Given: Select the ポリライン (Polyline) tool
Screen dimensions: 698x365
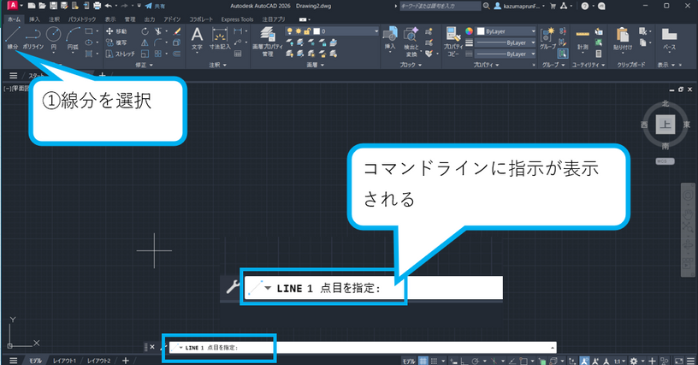Looking at the screenshot, I should click(x=33, y=38).
